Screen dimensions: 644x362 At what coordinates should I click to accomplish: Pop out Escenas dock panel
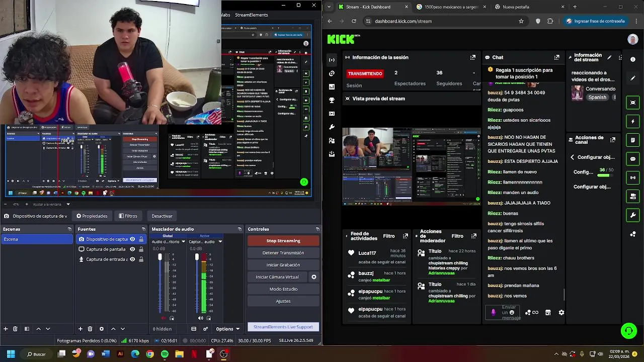pos(69,229)
